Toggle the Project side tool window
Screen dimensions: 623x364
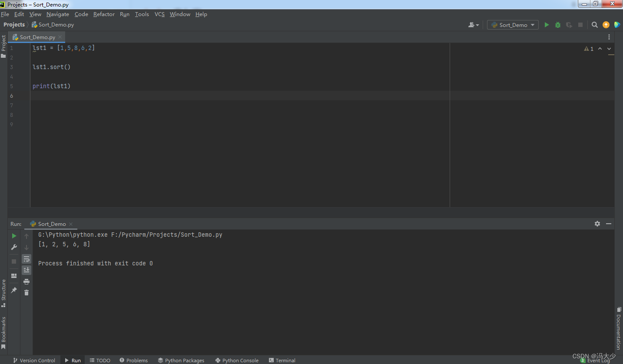pyautogui.click(x=3, y=46)
